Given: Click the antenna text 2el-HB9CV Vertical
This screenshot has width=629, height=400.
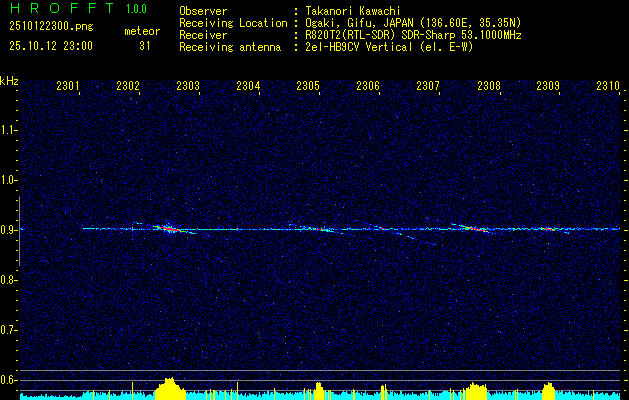Looking at the screenshot, I should point(359,47).
